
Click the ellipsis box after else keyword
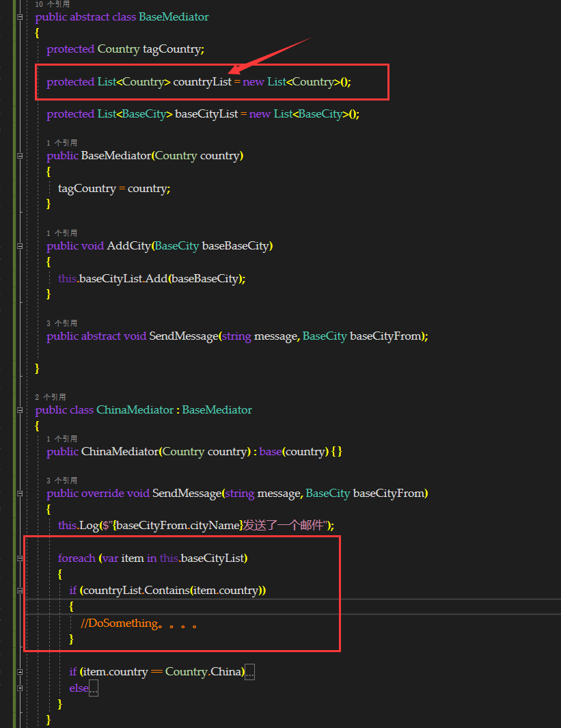93,688
